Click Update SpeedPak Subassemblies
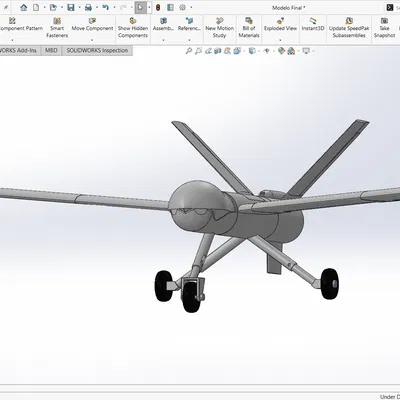The image size is (400, 400). [349, 28]
